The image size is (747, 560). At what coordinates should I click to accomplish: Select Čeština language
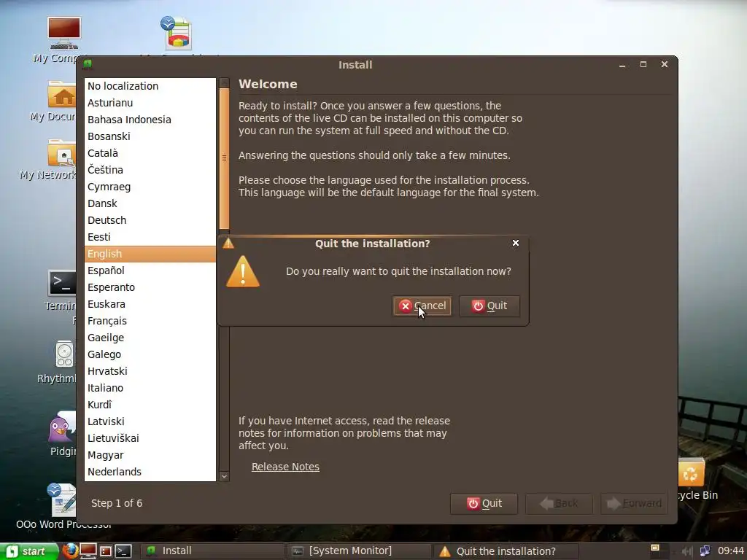(150, 170)
